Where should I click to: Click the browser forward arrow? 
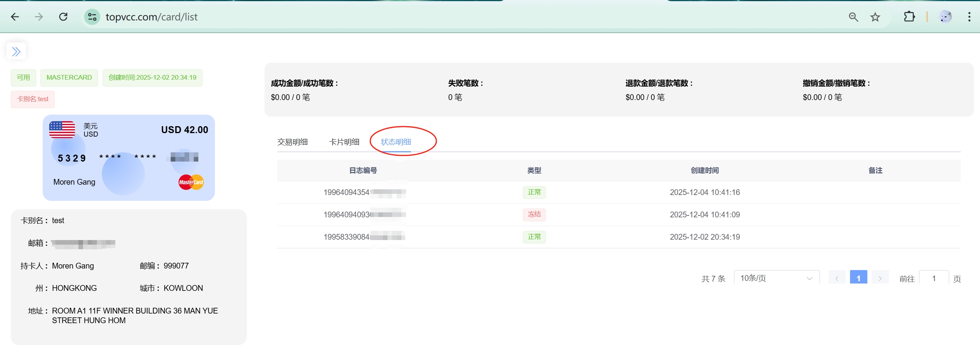click(x=39, y=17)
